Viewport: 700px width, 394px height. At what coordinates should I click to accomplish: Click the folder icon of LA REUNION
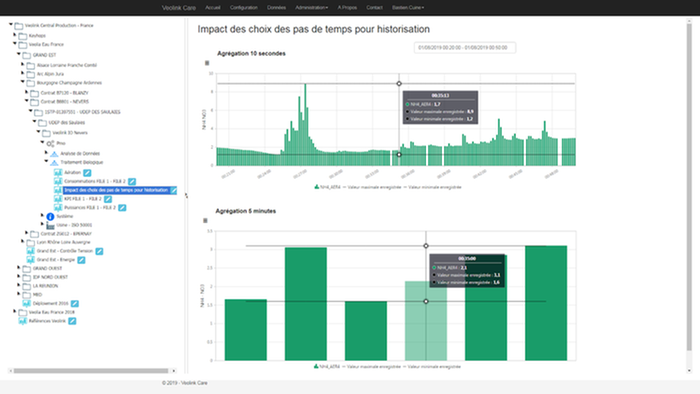(x=27, y=286)
